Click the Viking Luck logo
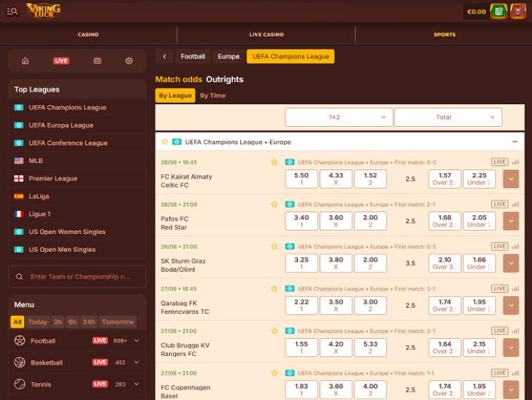Viewport: 532px width, 400px height. (43, 11)
